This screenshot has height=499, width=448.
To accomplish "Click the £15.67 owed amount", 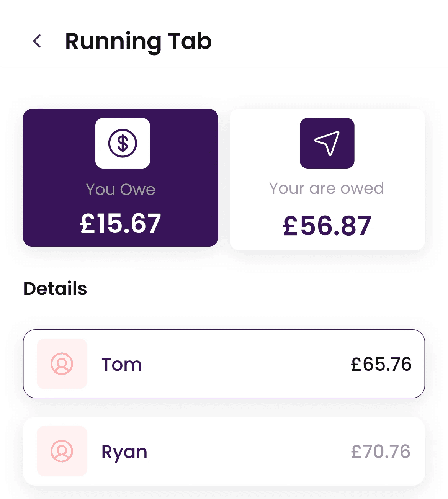I will tap(121, 223).
